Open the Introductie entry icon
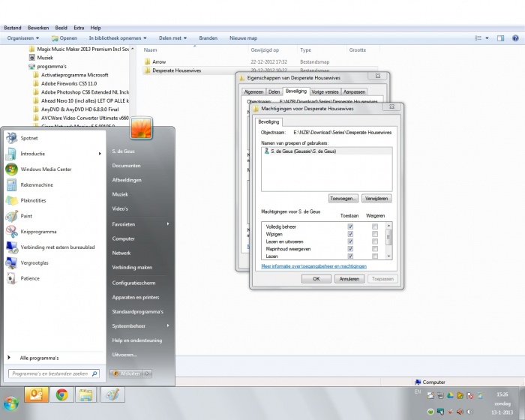This screenshot has height=420, width=525. [x=11, y=154]
